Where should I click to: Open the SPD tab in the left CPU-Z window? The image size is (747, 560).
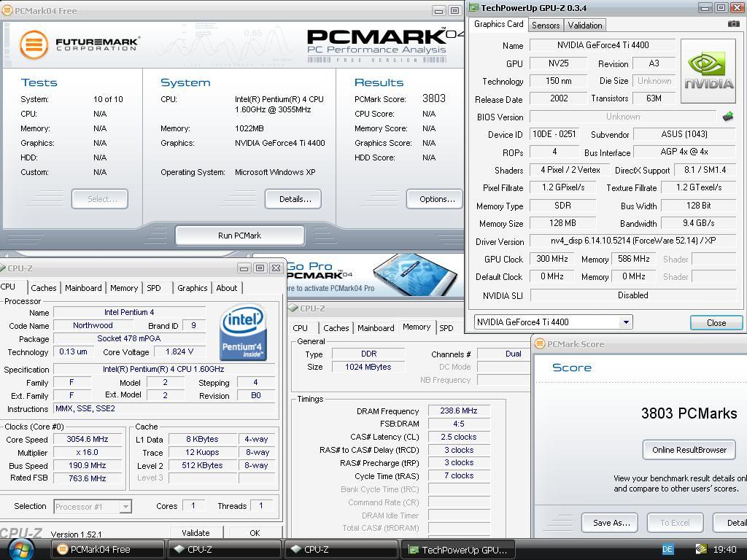click(154, 288)
